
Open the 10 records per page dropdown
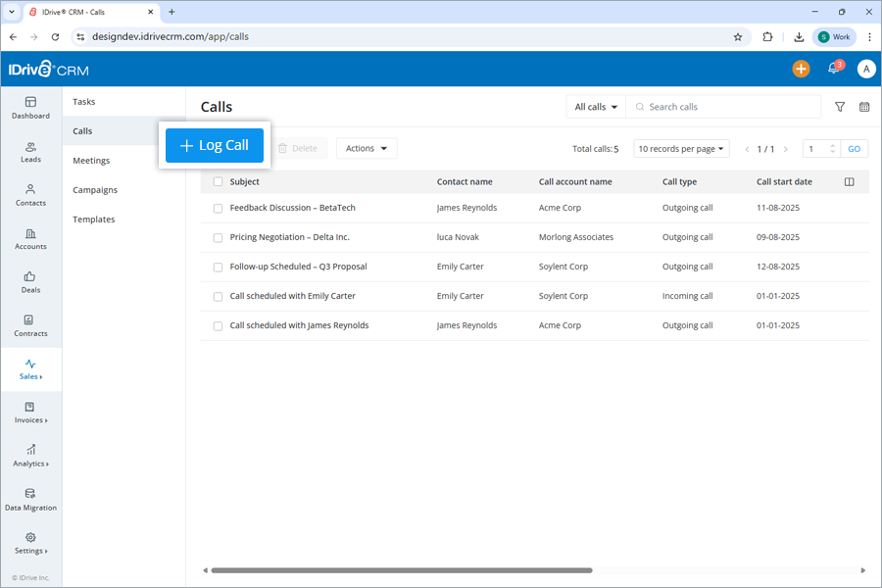(681, 148)
